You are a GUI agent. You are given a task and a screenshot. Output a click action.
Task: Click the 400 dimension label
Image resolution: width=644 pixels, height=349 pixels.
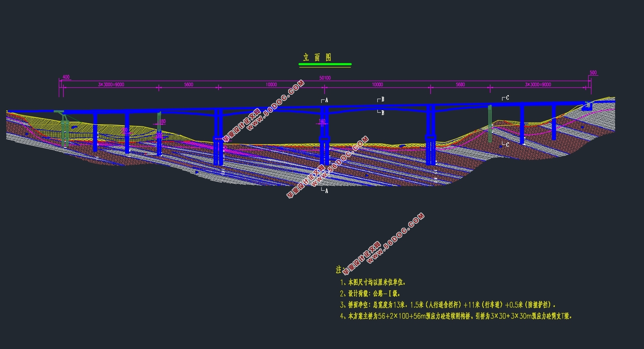[66, 77]
